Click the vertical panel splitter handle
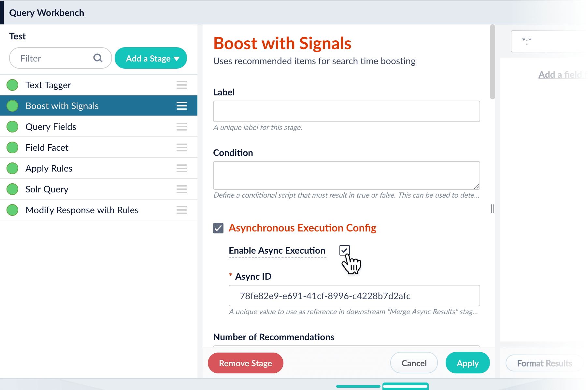 click(x=492, y=209)
